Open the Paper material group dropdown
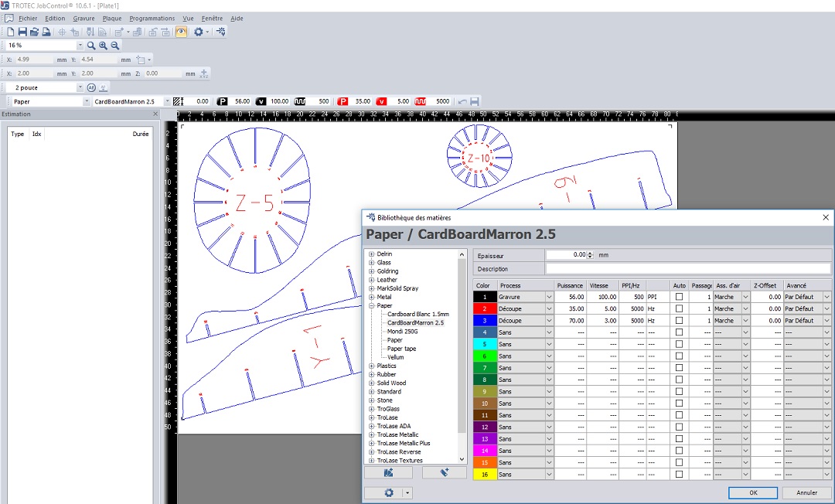Screen dimensions: 835x504 pos(87,102)
